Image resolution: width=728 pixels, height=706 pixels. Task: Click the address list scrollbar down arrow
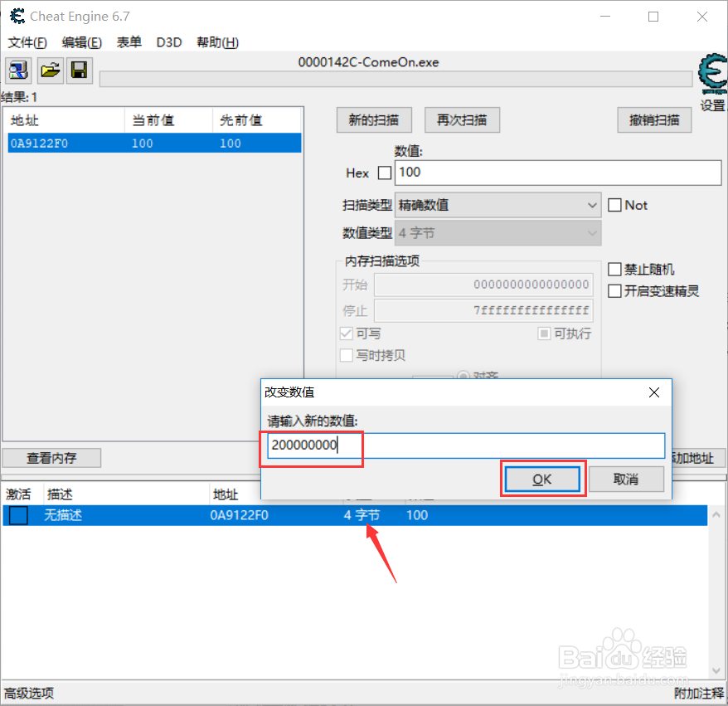click(716, 670)
